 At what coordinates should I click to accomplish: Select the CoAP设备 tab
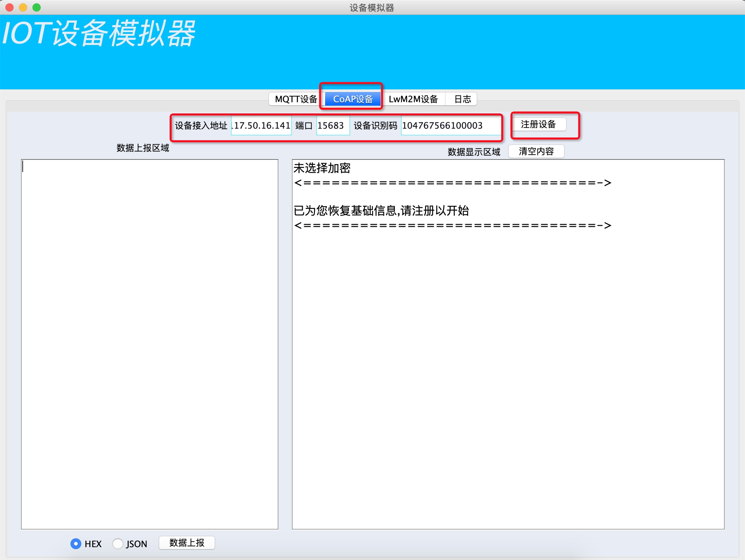click(x=353, y=99)
